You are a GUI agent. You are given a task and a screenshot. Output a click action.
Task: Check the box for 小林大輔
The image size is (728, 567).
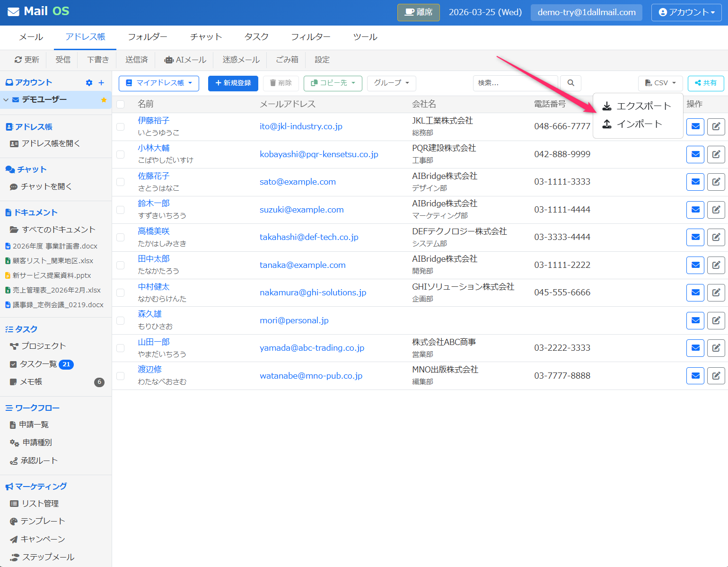click(121, 154)
